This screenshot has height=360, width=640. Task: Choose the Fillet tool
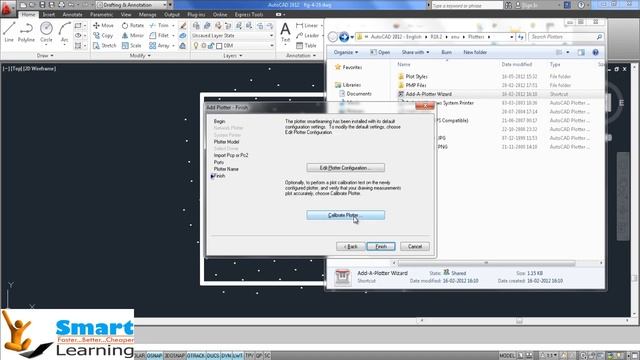pyautogui.click(x=159, y=36)
